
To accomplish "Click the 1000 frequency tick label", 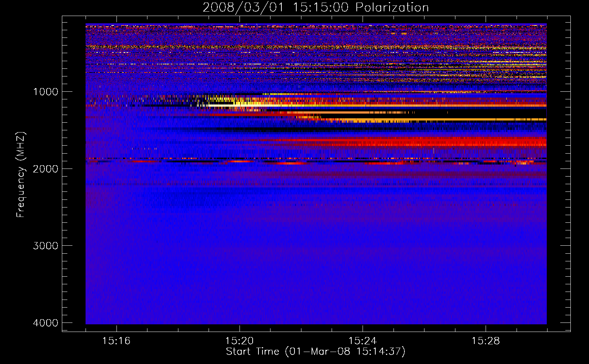I will (46, 92).
